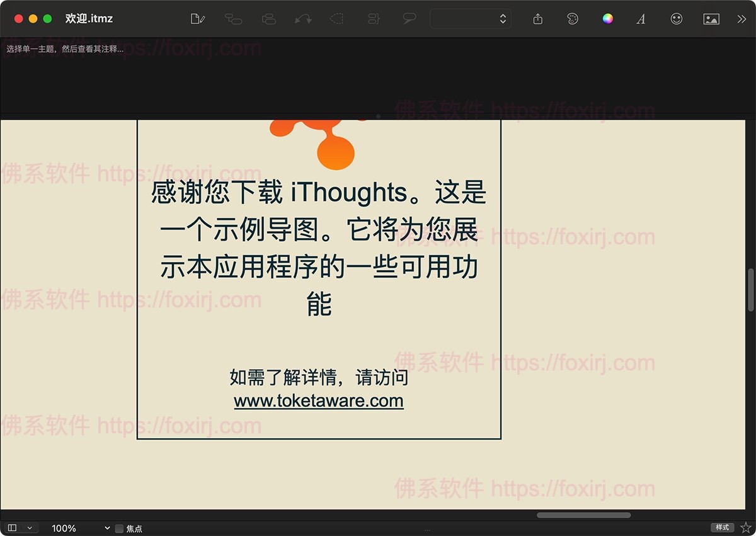756x536 pixels.
Task: Click the callout speech bubble icon
Action: coord(409,19)
